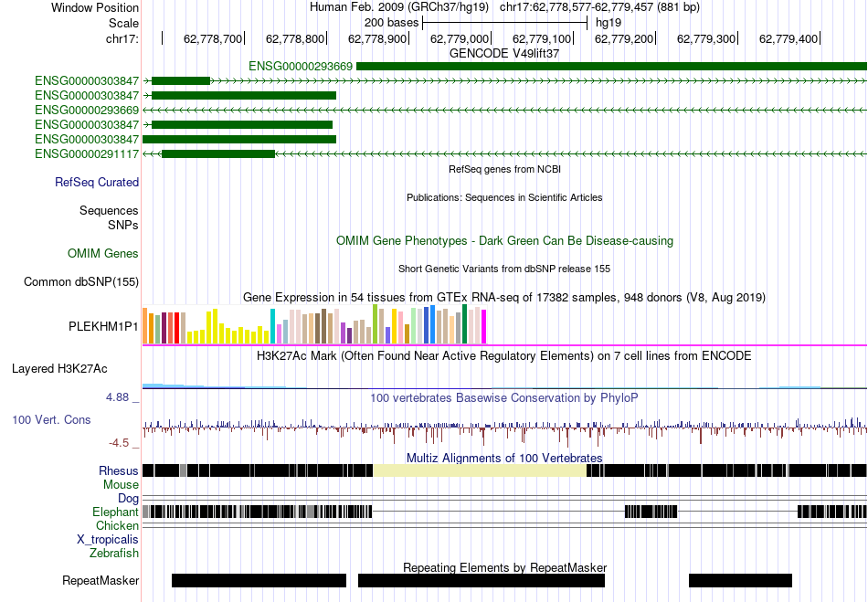Click the Human Feb. 2009 (GRCh37/hg19) title
The width and height of the screenshot is (868, 602).
click(x=399, y=7)
